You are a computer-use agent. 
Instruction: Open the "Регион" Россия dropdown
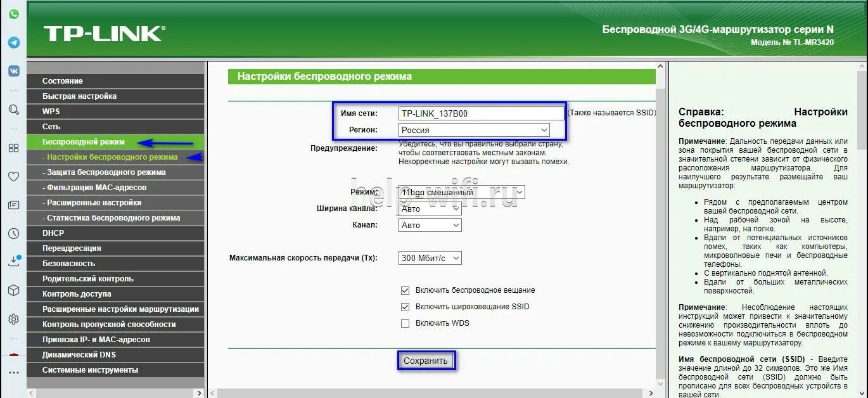click(474, 130)
